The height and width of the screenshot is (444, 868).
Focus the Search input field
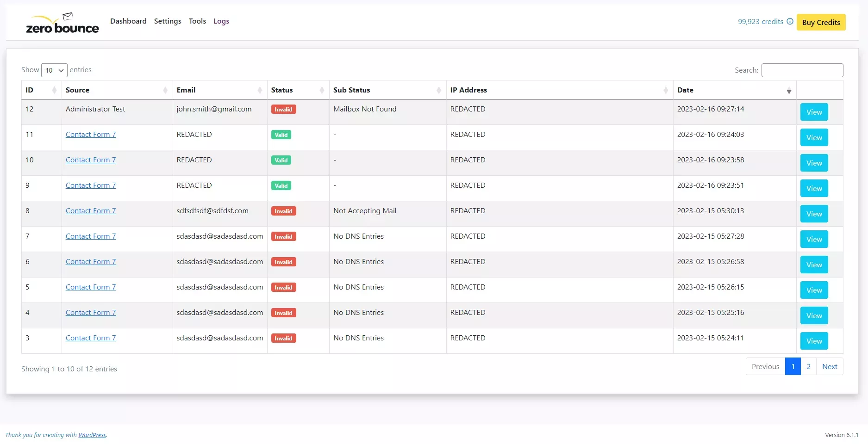tap(802, 70)
